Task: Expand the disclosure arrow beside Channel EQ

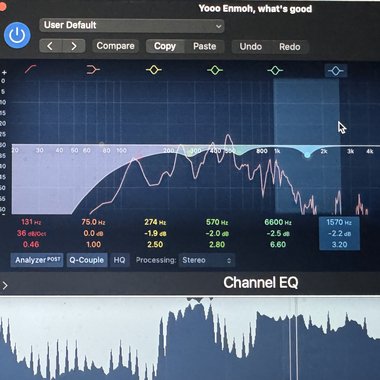Action: coord(5,285)
